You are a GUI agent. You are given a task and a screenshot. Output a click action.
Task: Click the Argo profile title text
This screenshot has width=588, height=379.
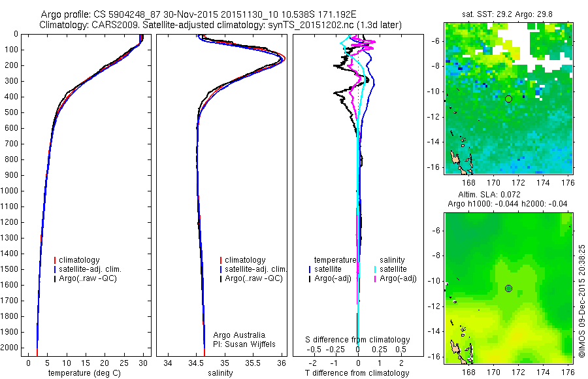tap(199, 14)
